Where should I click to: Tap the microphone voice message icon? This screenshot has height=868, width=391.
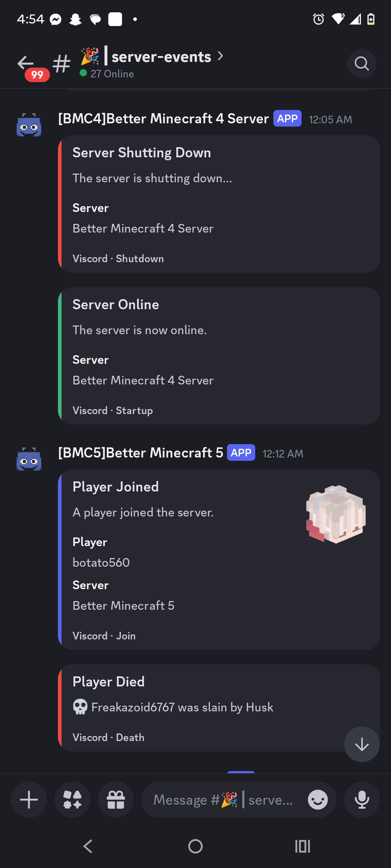(x=362, y=800)
